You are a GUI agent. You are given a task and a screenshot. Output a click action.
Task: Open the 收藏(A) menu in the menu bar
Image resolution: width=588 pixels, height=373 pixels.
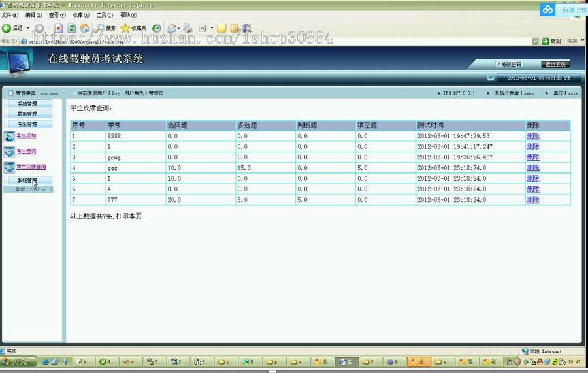pyautogui.click(x=81, y=15)
